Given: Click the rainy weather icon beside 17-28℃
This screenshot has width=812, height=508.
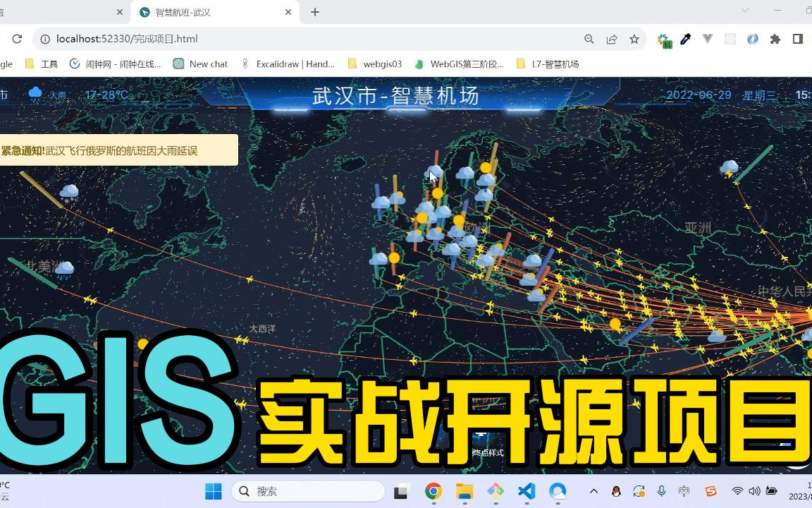Looking at the screenshot, I should point(35,92).
